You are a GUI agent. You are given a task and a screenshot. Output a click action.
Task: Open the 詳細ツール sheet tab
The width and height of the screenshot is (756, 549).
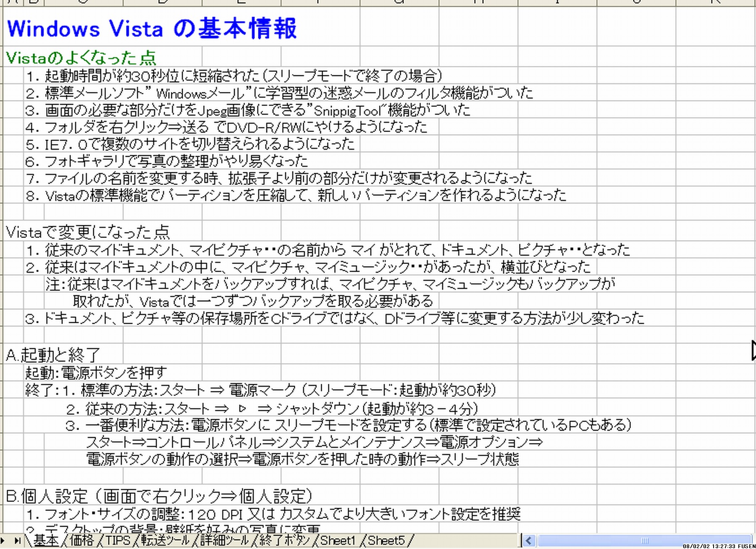click(225, 541)
